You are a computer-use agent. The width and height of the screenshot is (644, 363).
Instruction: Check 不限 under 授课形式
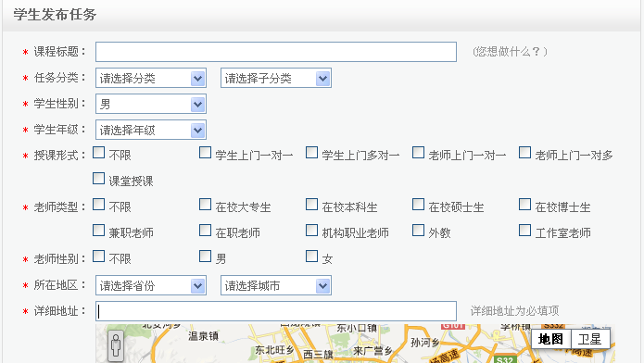click(98, 153)
